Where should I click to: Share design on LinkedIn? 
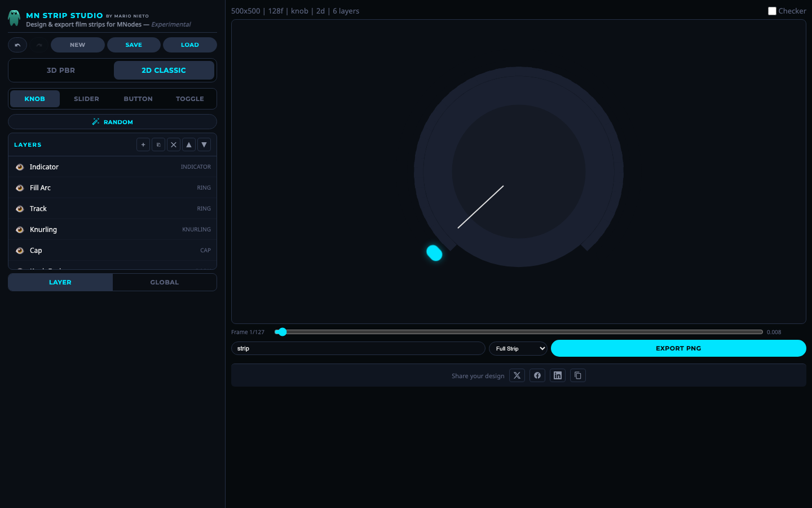pos(558,376)
